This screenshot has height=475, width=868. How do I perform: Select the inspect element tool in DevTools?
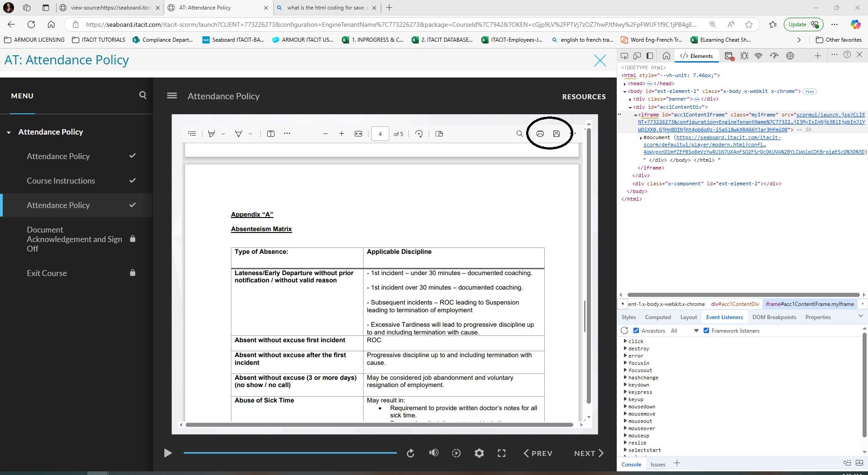point(624,55)
